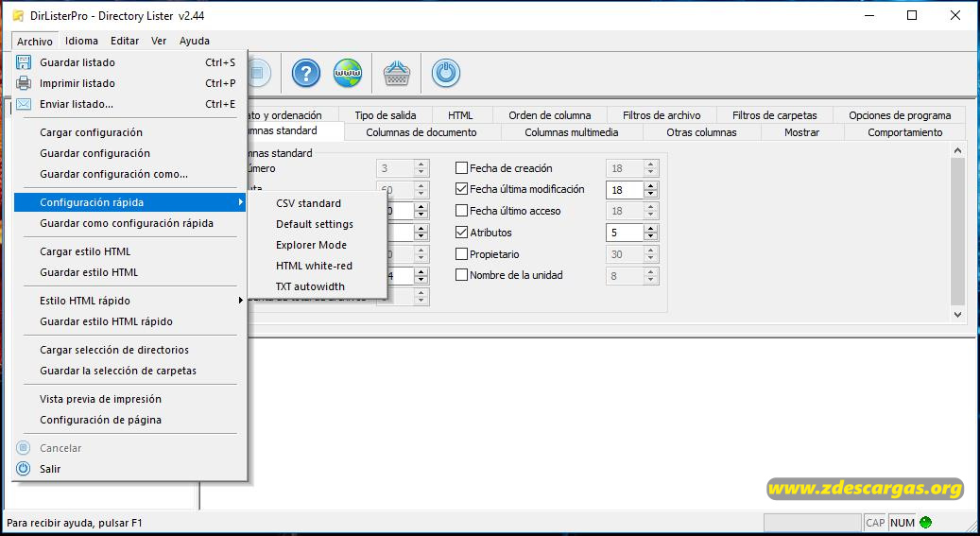Click the envelope icon beside Enviar listado
This screenshot has height=536, width=980.
pyautogui.click(x=23, y=104)
